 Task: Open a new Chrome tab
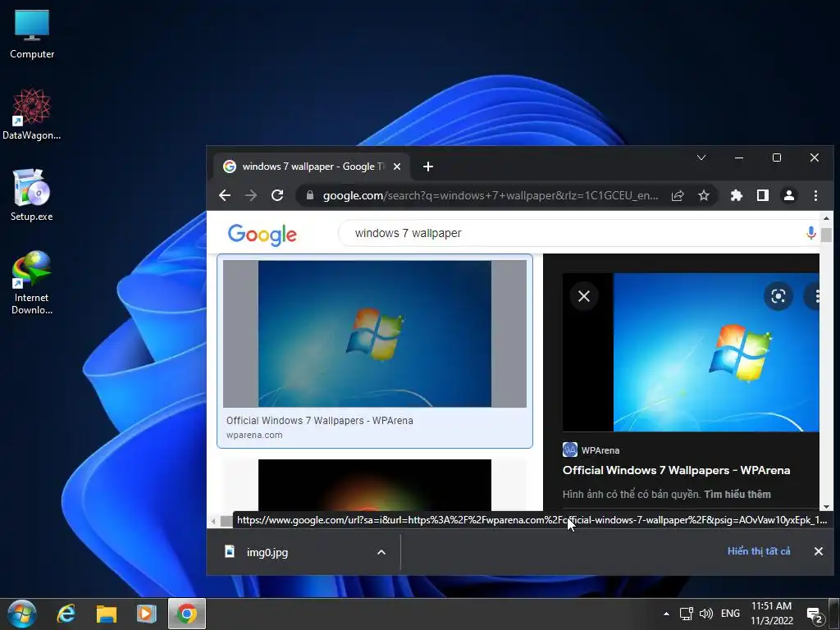pyautogui.click(x=428, y=167)
